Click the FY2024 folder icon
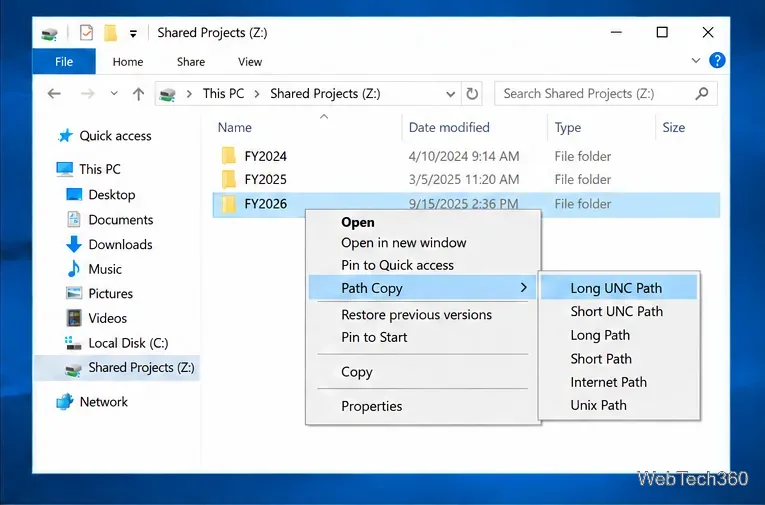This screenshot has width=765, height=505. [228, 156]
